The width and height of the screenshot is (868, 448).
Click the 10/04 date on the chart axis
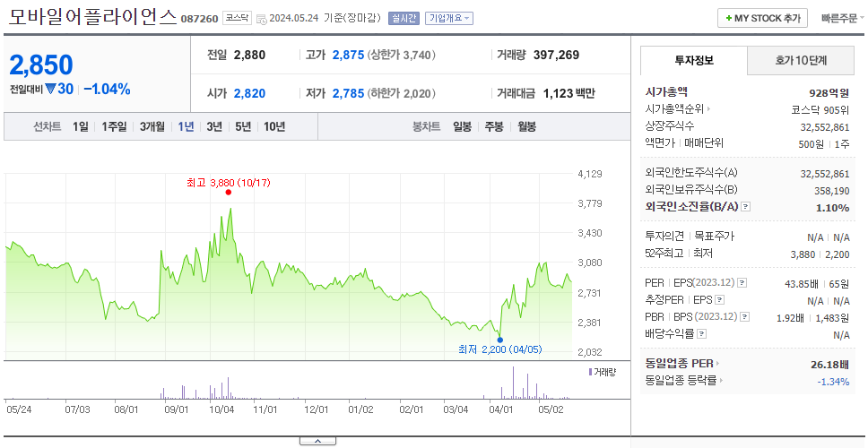tap(222, 410)
